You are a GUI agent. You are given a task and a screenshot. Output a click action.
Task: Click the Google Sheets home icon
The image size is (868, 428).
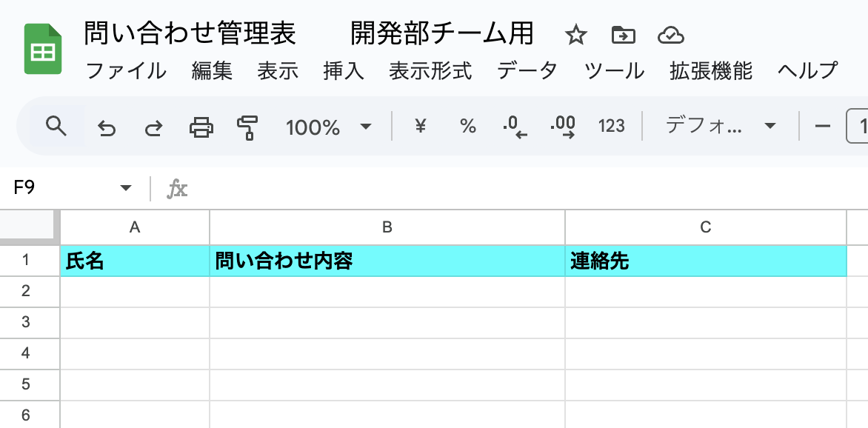[x=42, y=49]
